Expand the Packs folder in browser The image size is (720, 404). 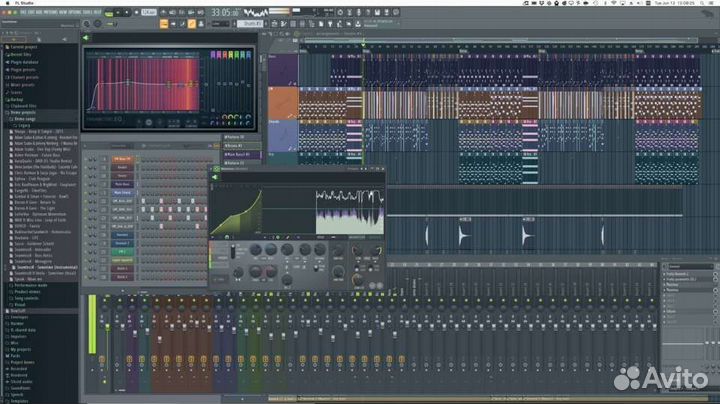16,354
